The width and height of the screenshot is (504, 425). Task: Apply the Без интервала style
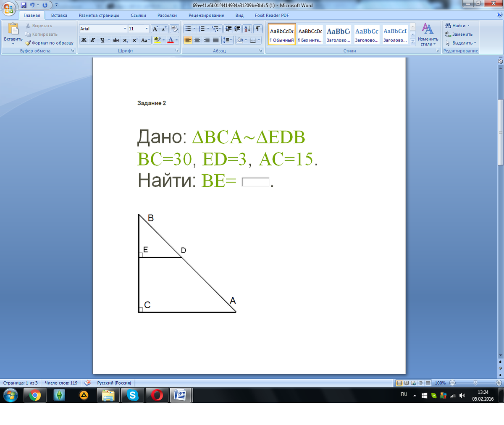click(310, 34)
